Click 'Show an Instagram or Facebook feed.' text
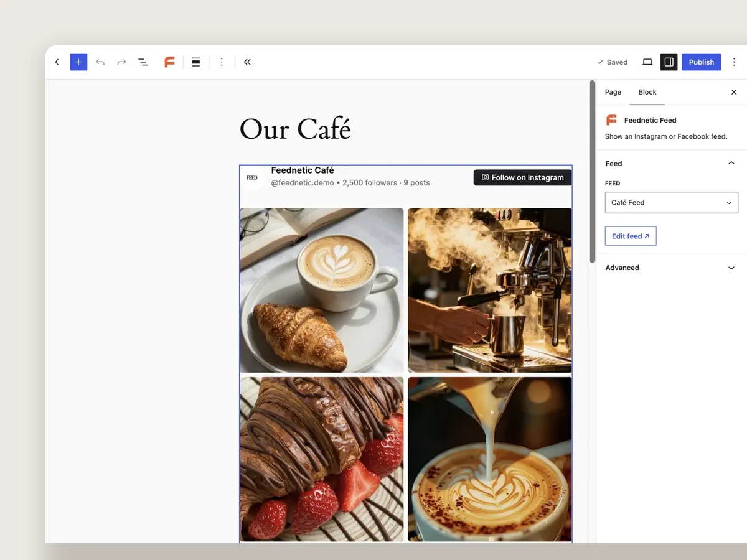Screen dimensions: 747x560 pos(666,136)
